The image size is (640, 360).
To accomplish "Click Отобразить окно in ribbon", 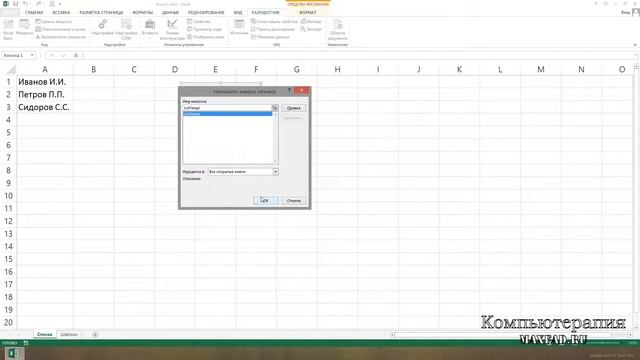I will (x=206, y=37).
